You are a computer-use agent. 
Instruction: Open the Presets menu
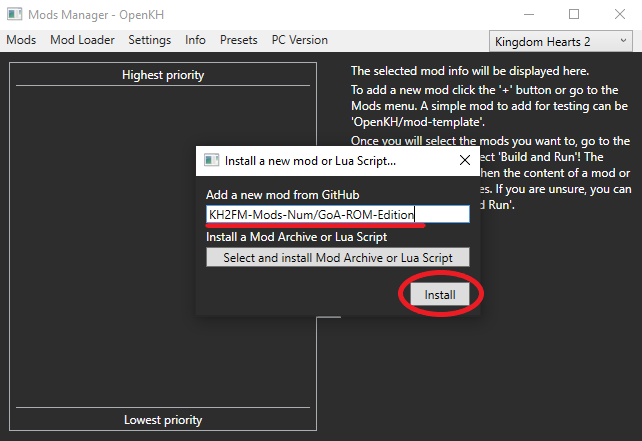(238, 40)
